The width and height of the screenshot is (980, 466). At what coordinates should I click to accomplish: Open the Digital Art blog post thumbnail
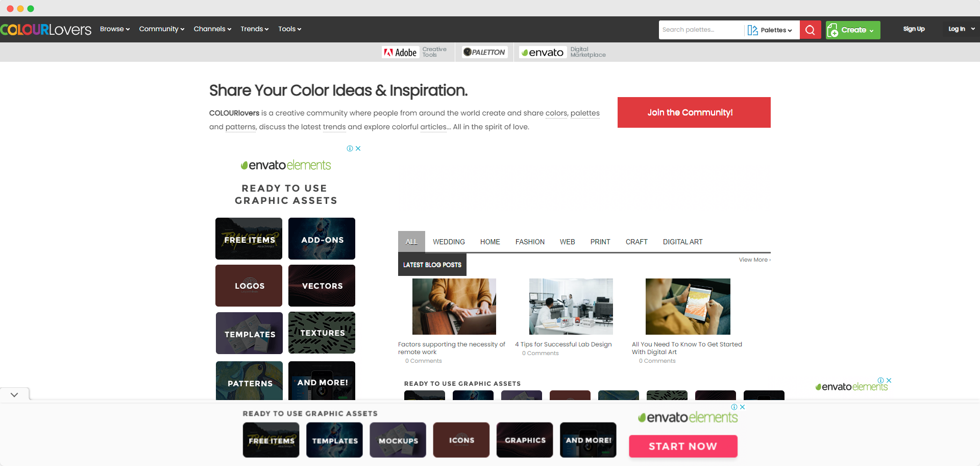[688, 307]
